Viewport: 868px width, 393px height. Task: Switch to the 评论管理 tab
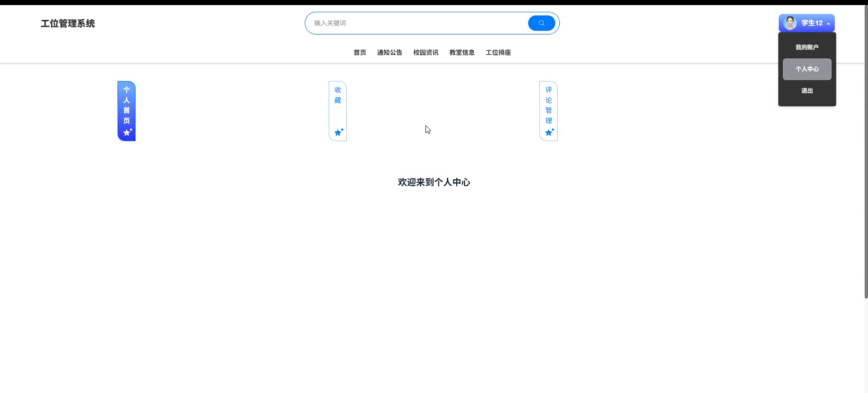coord(548,105)
